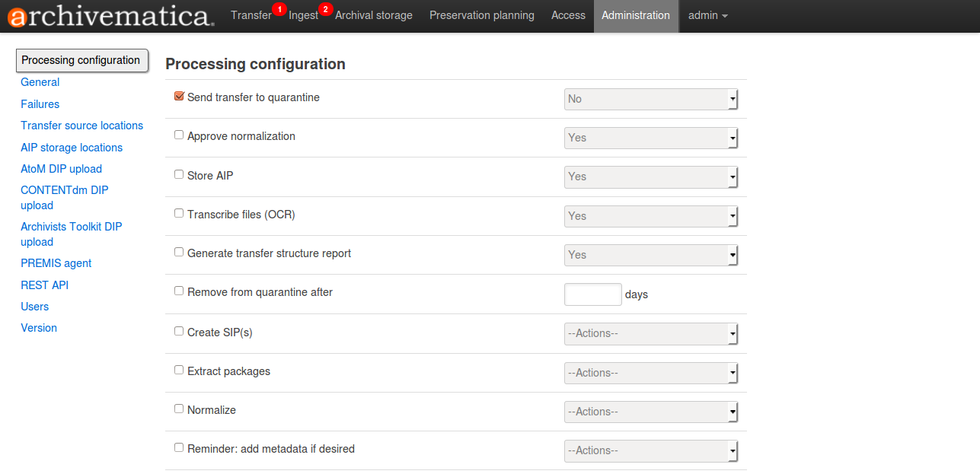Screen dimensions: 980x474
Task: Check the Transcribe files (OCR) option
Action: 180,214
